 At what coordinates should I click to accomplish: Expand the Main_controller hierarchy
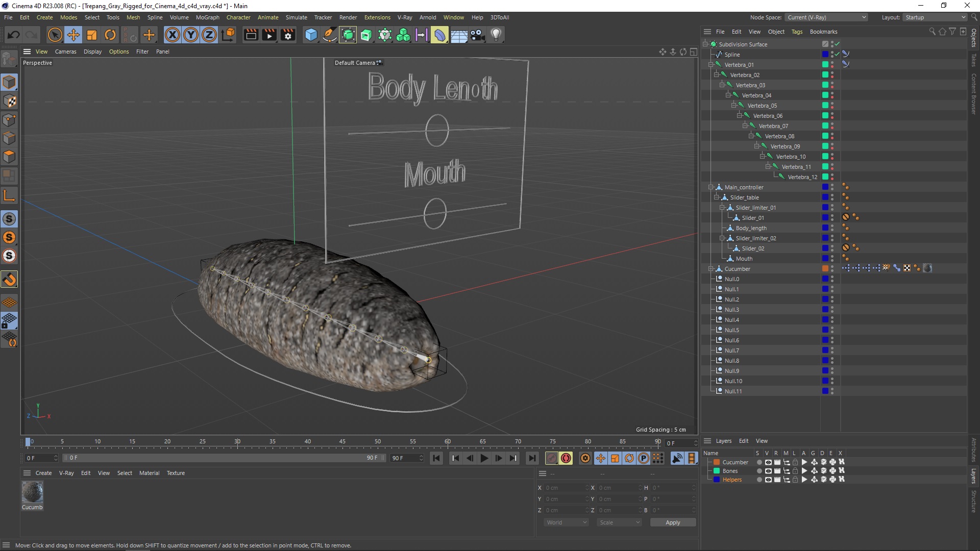[711, 187]
